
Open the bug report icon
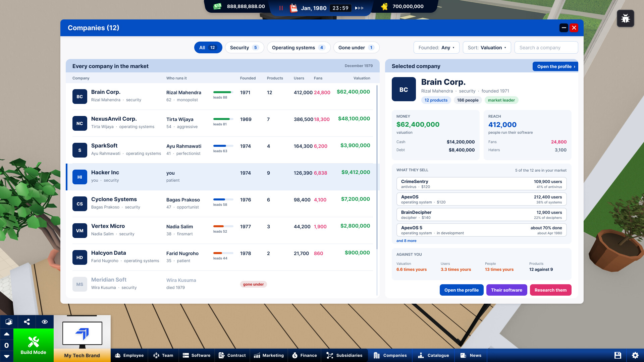coord(625,18)
